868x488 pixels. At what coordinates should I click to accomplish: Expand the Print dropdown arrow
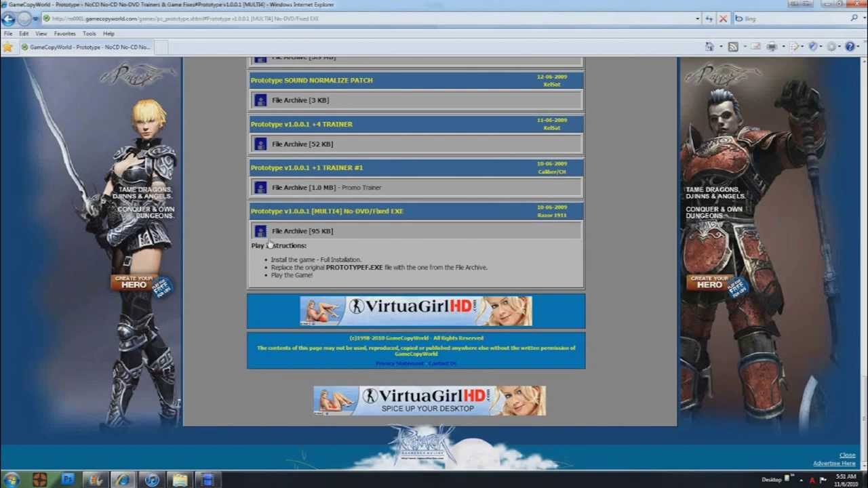783,47
